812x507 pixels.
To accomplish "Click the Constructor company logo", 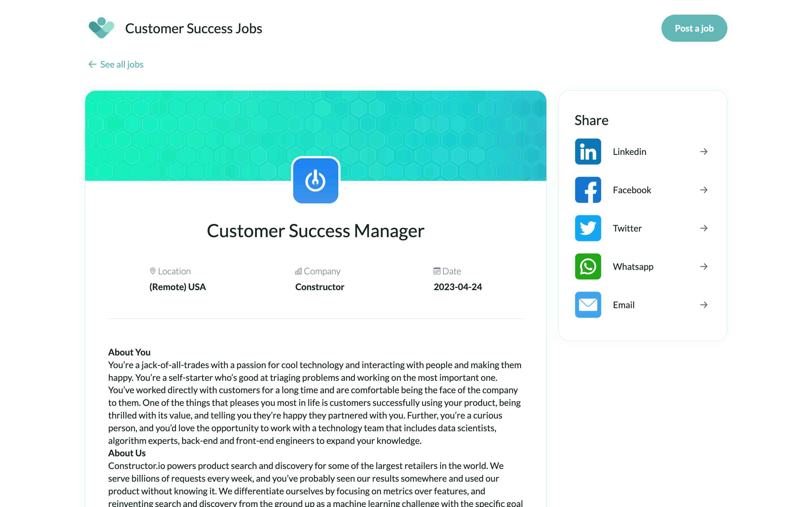I will click(x=315, y=181).
